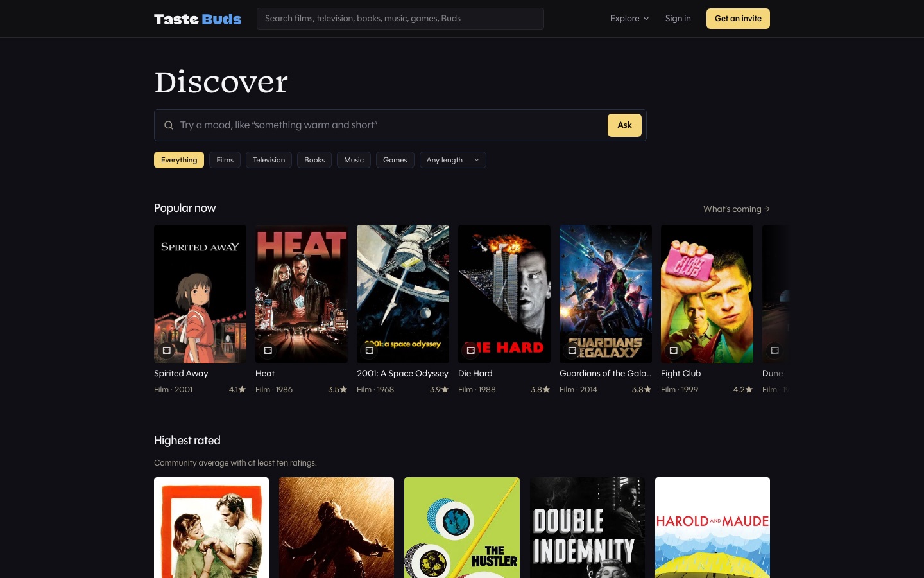Screen dimensions: 924x578
Task: Click the Film · 2014 label
Action: (578, 390)
